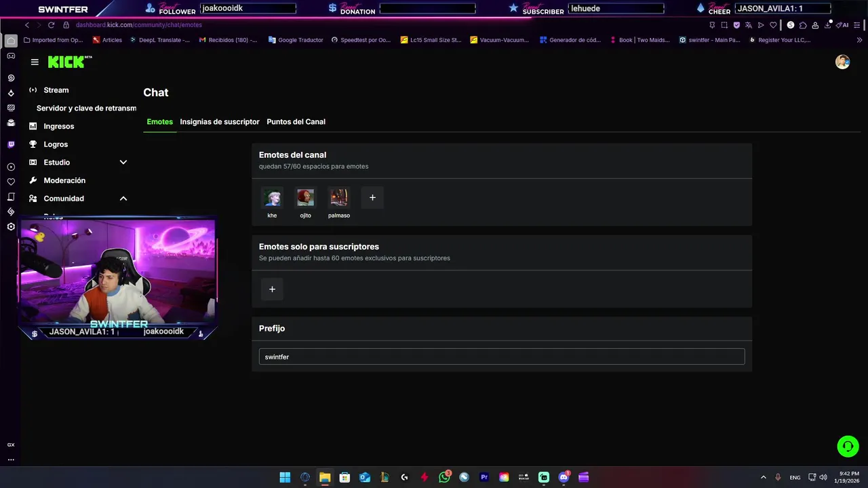Image resolution: width=868 pixels, height=488 pixels.
Task: Open the DeepL Translate bookmark
Action: tap(159, 40)
